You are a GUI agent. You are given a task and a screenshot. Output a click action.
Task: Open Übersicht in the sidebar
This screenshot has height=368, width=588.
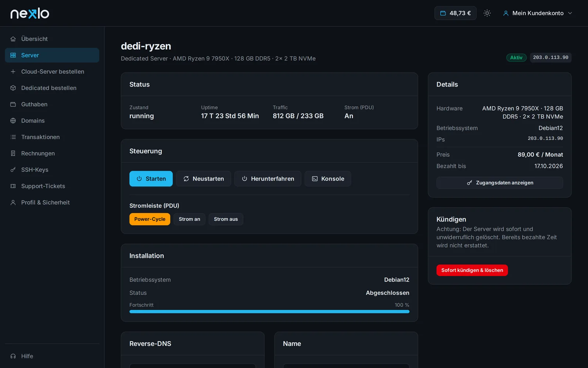(x=52, y=39)
